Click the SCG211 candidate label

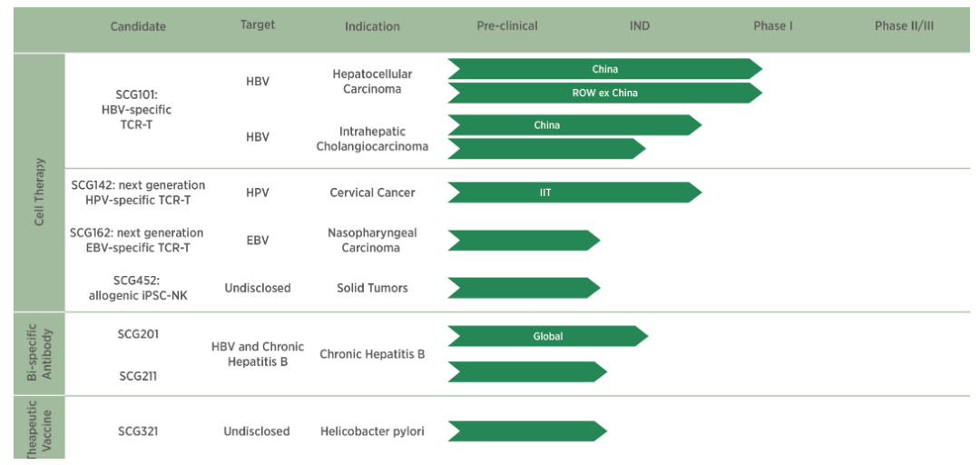click(138, 375)
